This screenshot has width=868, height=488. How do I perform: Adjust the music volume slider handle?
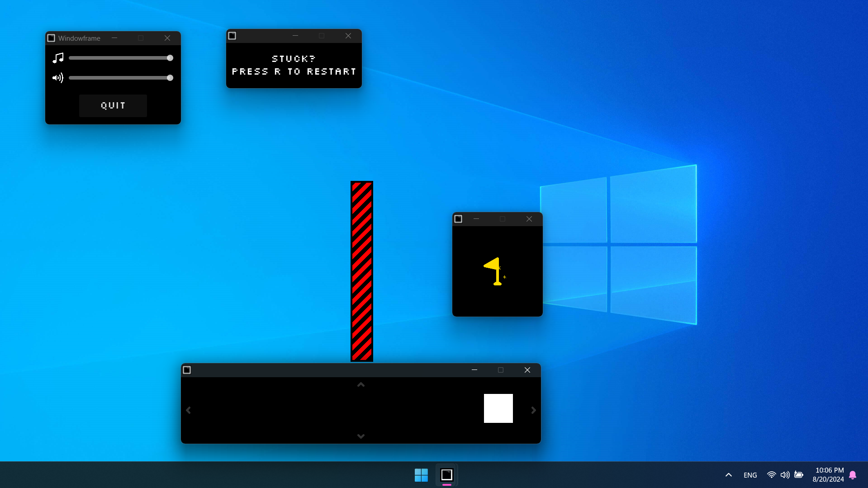(170, 58)
